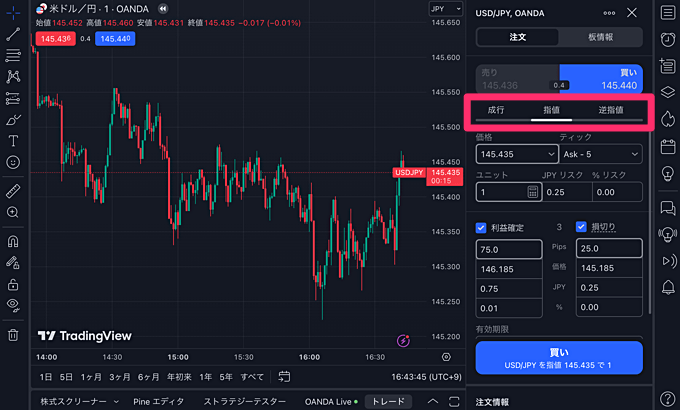680x410 pixels.
Task: Open the notifications bell icon
Action: 668,287
